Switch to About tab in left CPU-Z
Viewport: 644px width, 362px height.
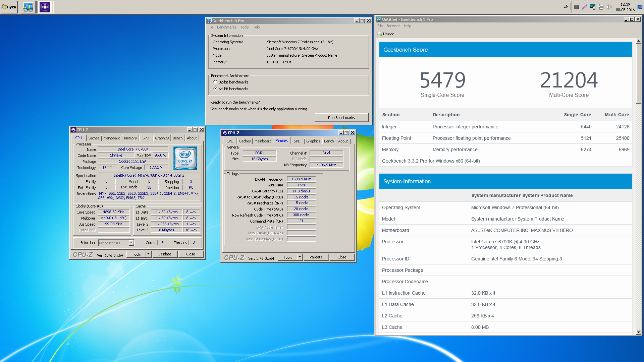point(192,138)
